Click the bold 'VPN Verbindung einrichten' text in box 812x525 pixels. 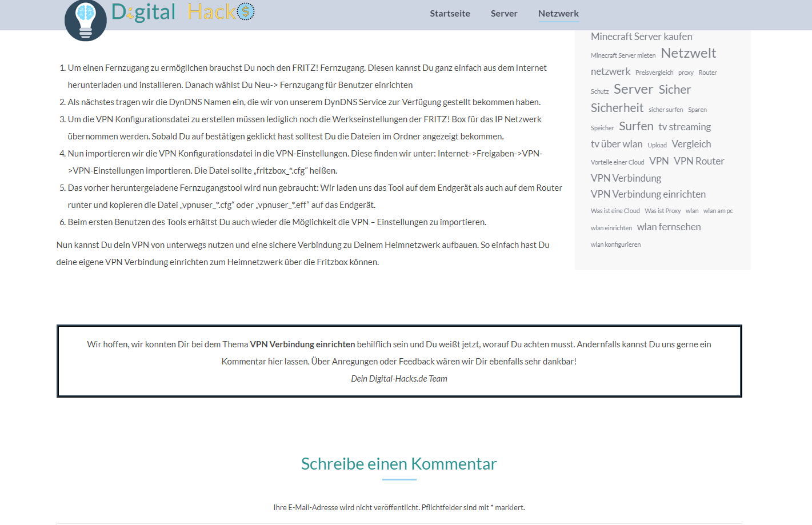pyautogui.click(x=302, y=344)
